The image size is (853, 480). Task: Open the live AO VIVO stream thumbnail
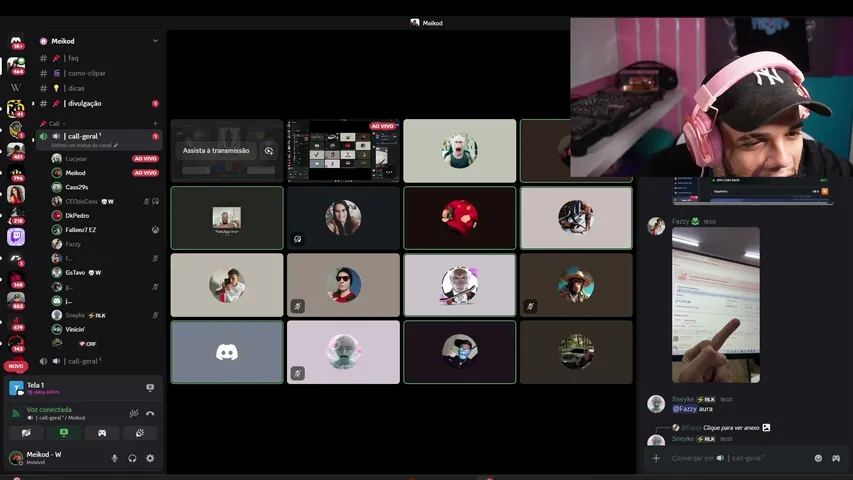pyautogui.click(x=343, y=151)
